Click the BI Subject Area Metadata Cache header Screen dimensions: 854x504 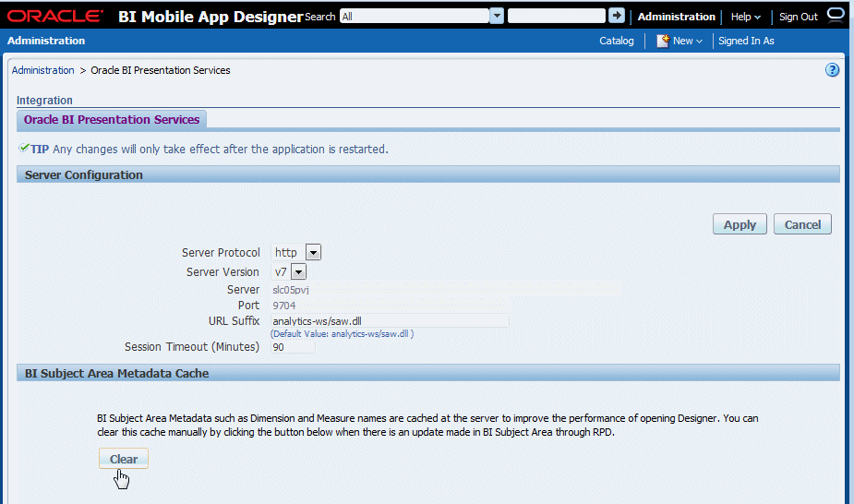[428, 373]
